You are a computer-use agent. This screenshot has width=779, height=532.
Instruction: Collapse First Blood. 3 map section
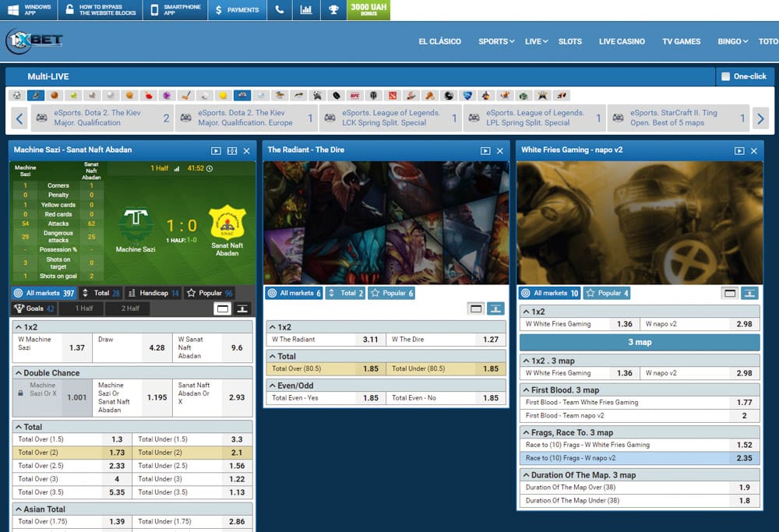point(640,390)
